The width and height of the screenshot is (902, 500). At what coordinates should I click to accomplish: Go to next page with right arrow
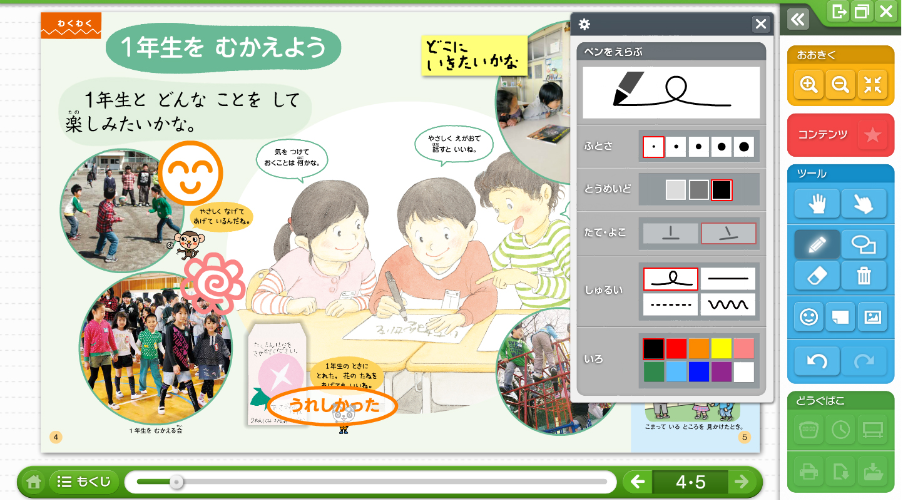(741, 482)
